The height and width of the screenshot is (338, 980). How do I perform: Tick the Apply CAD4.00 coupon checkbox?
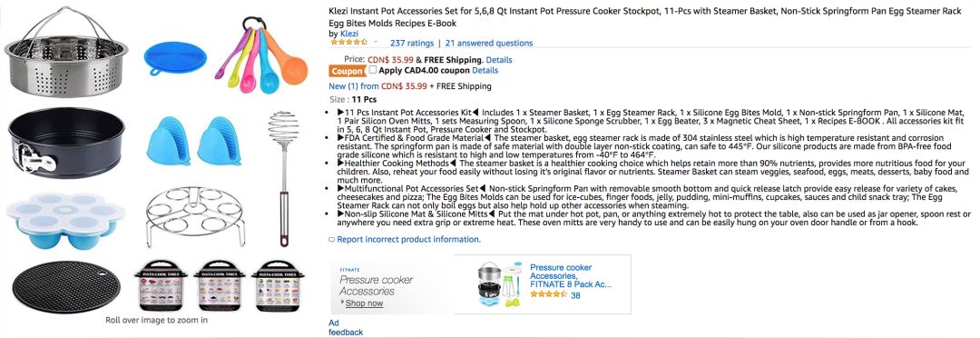(373, 70)
